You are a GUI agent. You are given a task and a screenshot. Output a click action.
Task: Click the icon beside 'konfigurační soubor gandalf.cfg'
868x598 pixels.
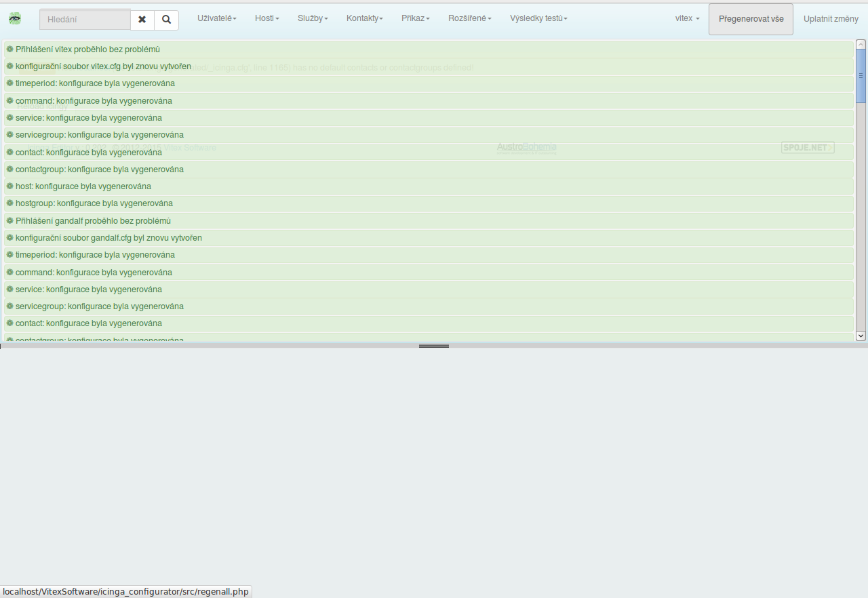[10, 237]
